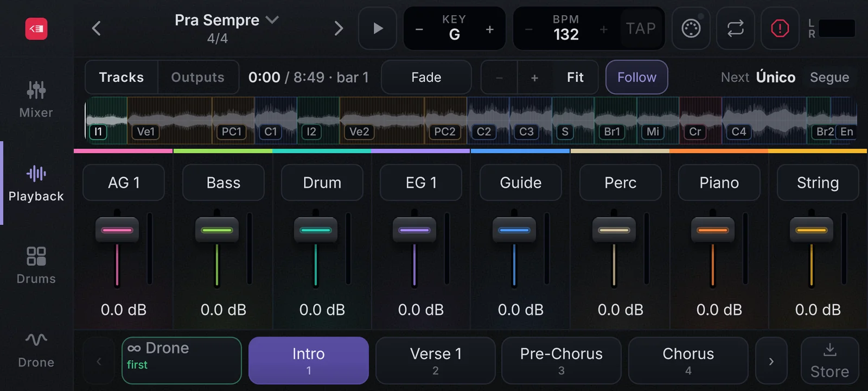Viewport: 868px width, 391px height.
Task: Lower the key with minus
Action: pyautogui.click(x=419, y=29)
